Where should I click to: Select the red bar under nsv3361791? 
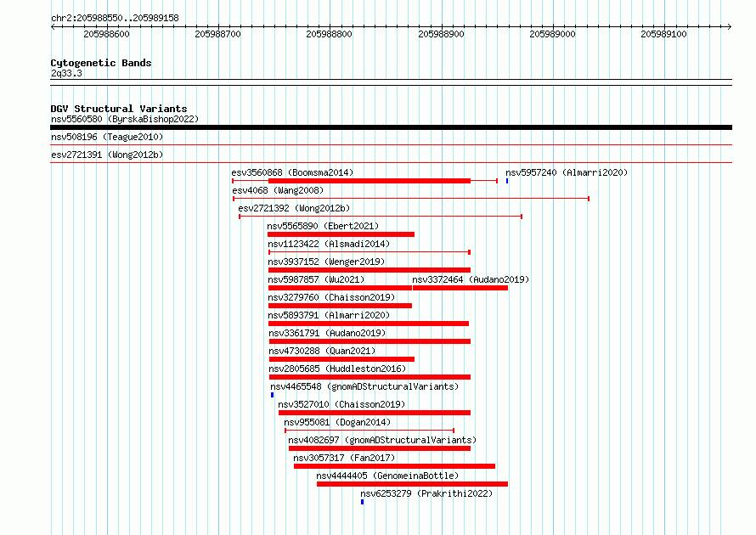tap(370, 341)
